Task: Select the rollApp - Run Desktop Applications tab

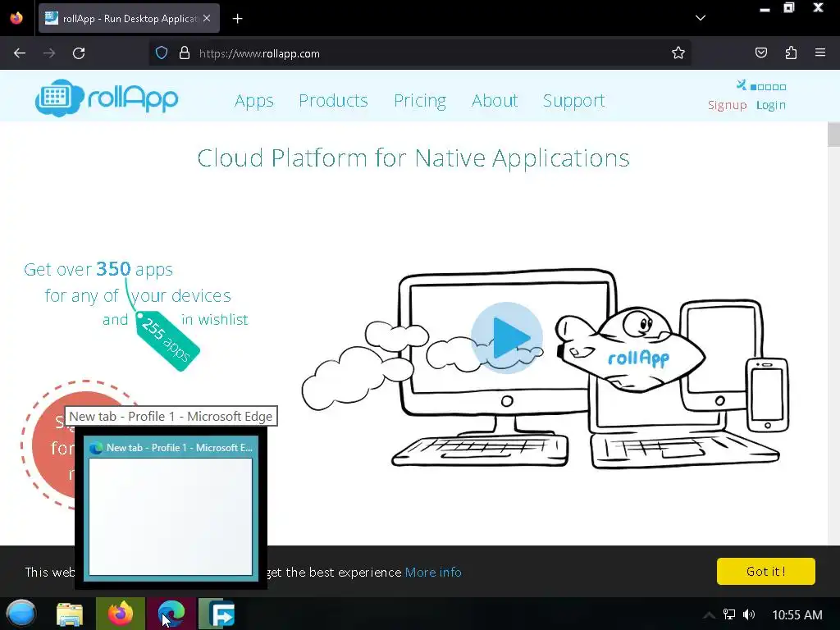Action: click(129, 18)
